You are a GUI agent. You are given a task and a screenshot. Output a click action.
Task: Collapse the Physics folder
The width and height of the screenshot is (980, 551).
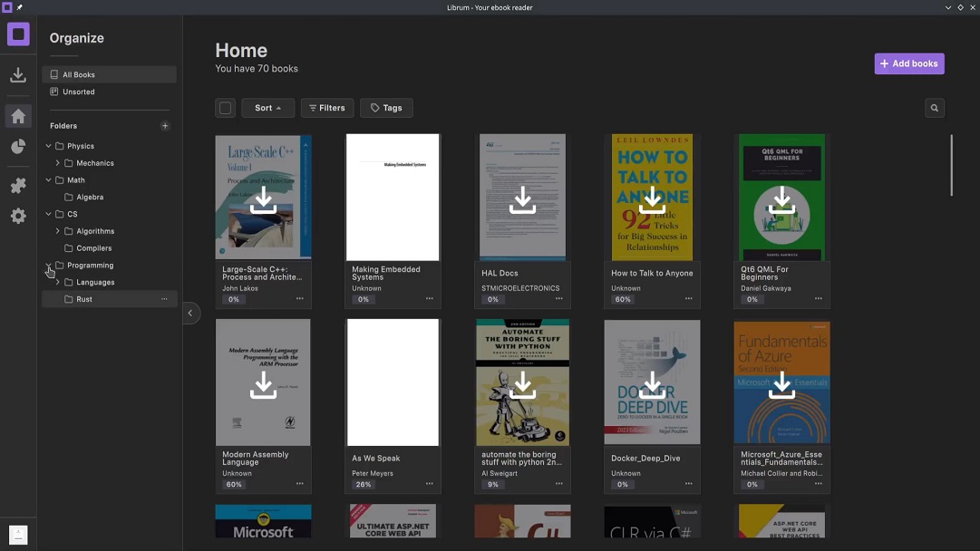(x=49, y=146)
